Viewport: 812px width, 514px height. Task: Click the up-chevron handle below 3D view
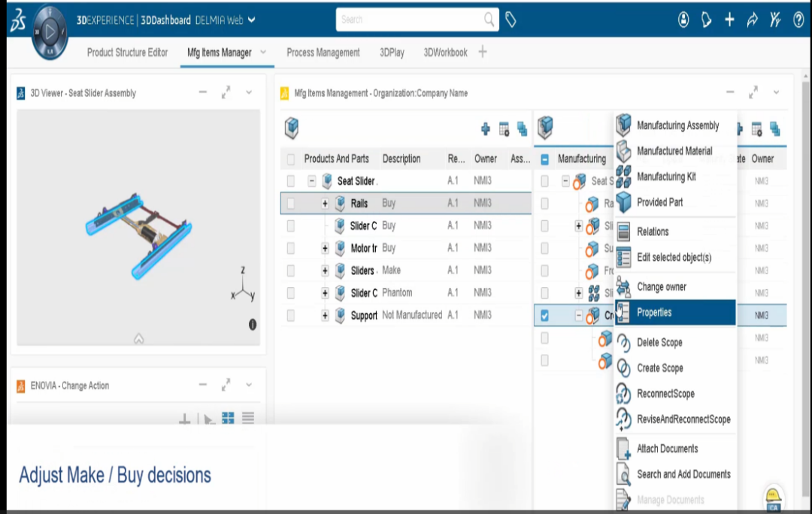[x=139, y=339]
